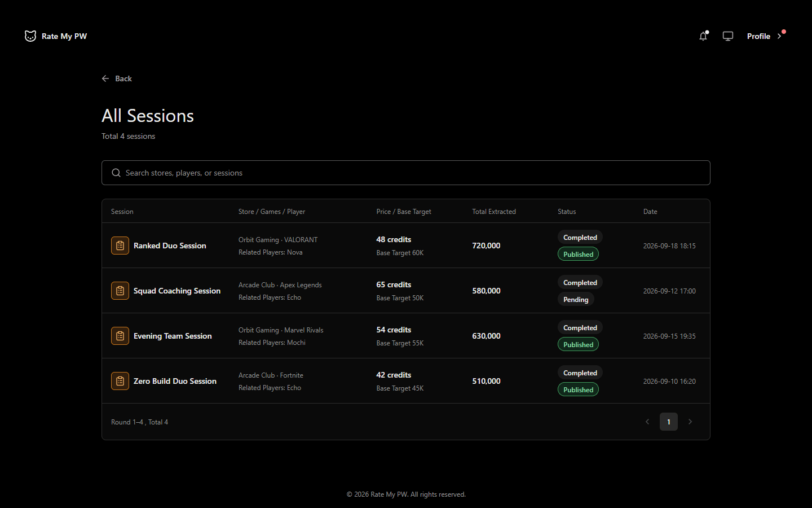812x508 pixels.
Task: Click date 2026-09-10 16:20
Action: [x=669, y=381]
